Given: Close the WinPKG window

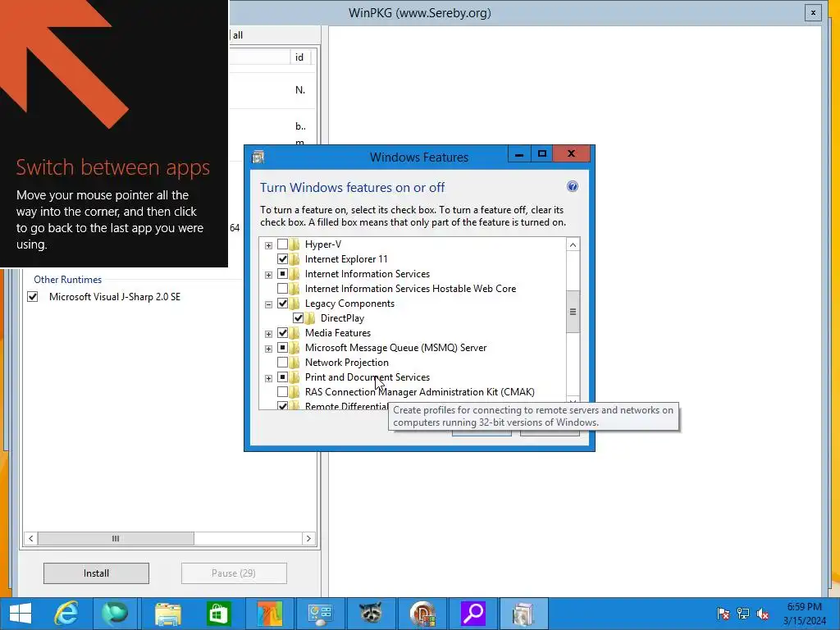Looking at the screenshot, I should coord(813,13).
